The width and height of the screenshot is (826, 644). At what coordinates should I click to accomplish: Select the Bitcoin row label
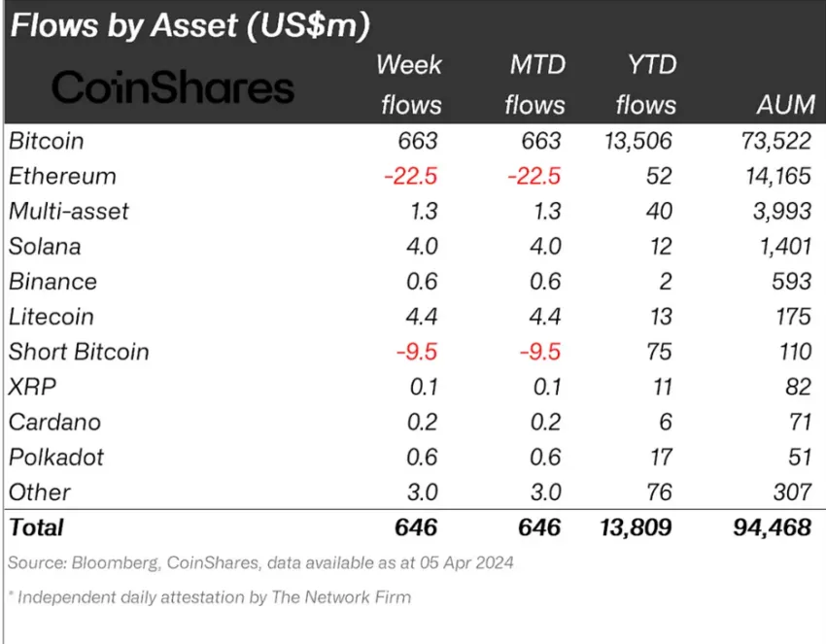pyautogui.click(x=47, y=141)
